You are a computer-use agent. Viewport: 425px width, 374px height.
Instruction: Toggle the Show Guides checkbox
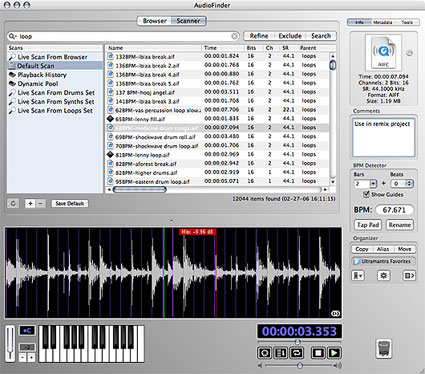pyautogui.click(x=367, y=194)
